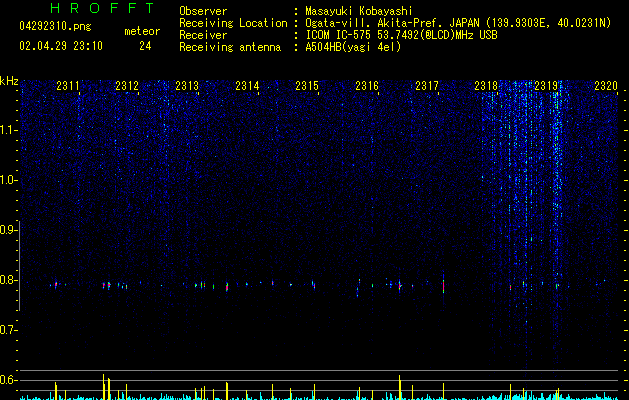This screenshot has width=629, height=400.
Task: Click the Observer label
Action: (203, 11)
